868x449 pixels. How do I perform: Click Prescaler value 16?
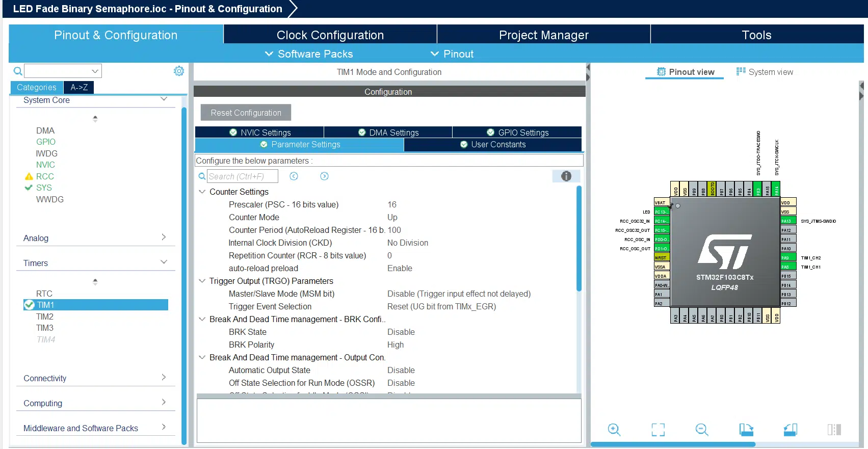pyautogui.click(x=391, y=204)
